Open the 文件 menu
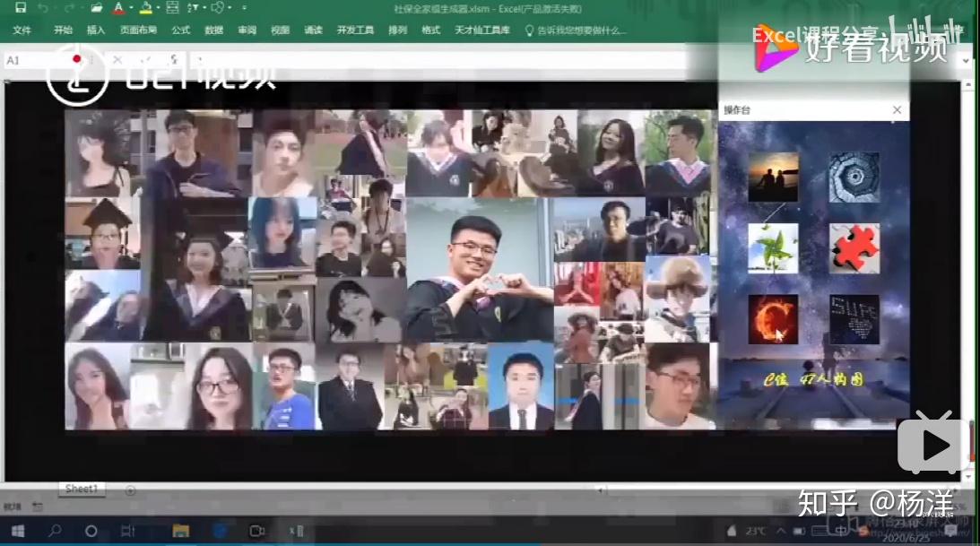 tap(22, 30)
